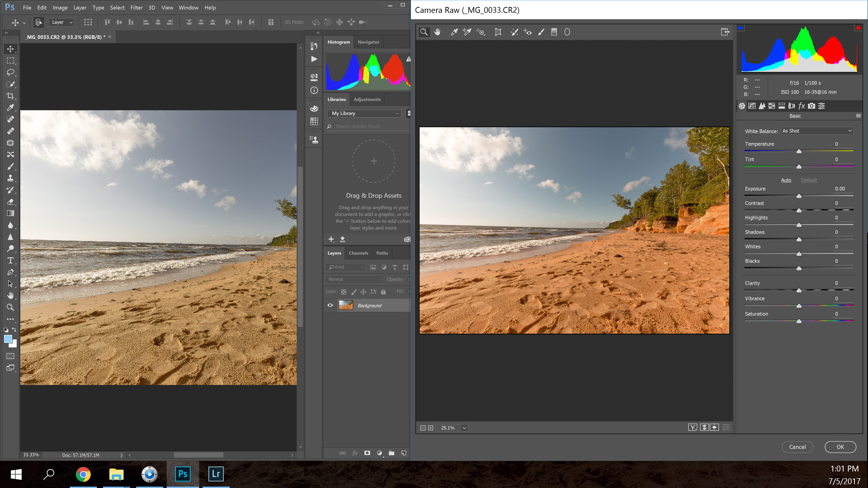Screen dimensions: 868x488
Task: Switch to the Adjustments tab
Action: tap(367, 99)
